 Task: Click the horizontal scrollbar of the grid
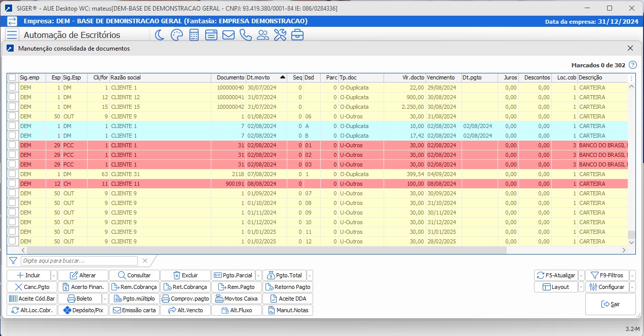click(266, 250)
